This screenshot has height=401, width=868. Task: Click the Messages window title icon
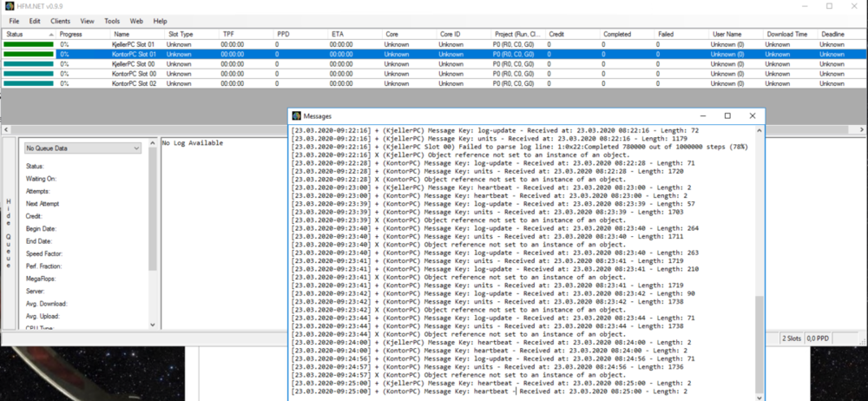[296, 115]
